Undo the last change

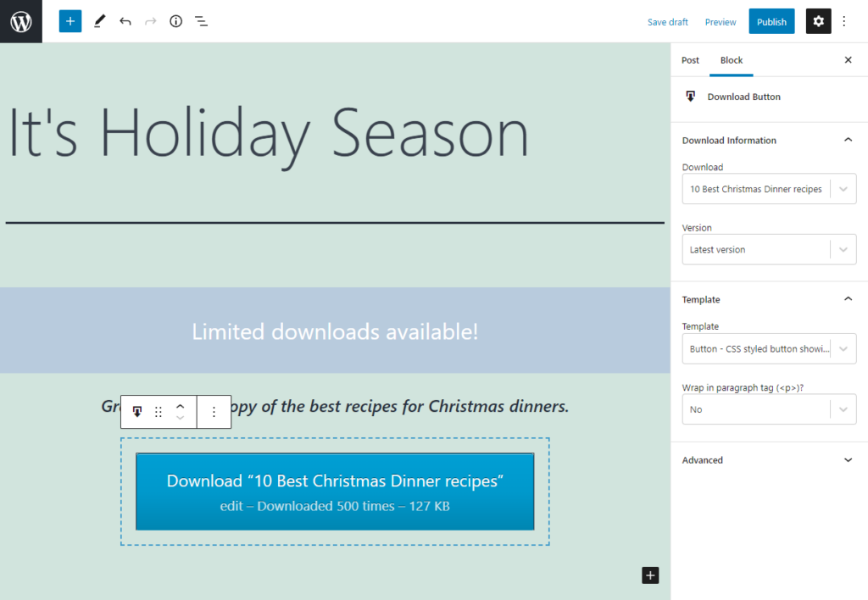tap(125, 21)
